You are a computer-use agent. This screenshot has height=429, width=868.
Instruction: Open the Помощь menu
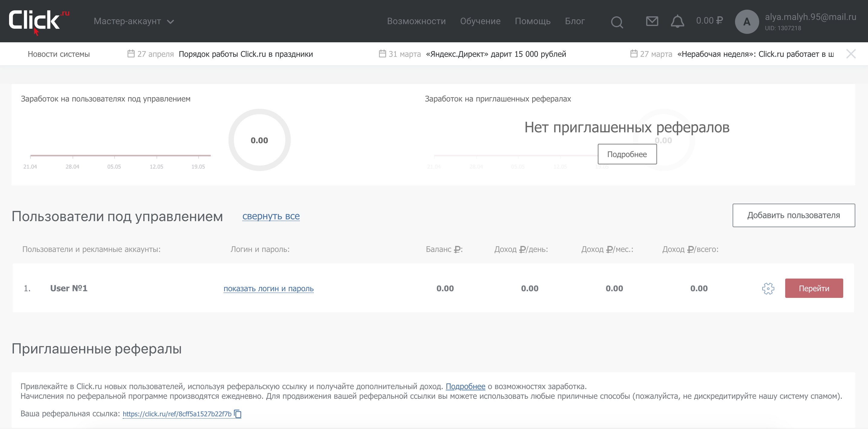tap(533, 21)
